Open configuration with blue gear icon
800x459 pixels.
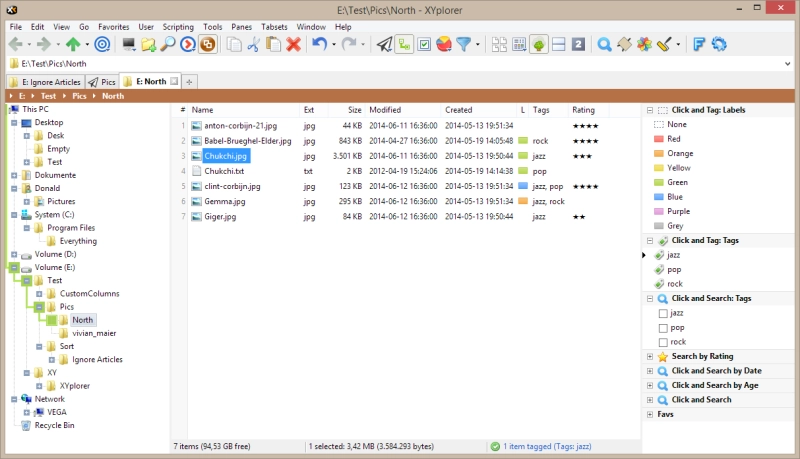719,44
